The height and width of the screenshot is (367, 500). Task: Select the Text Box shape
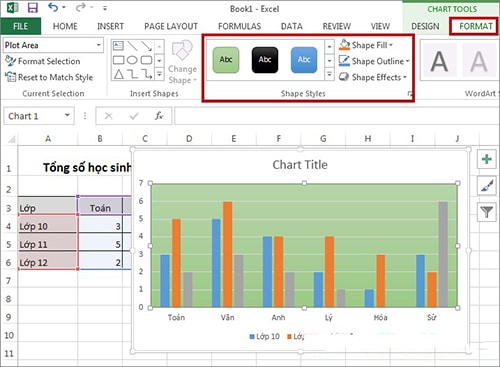(x=118, y=46)
